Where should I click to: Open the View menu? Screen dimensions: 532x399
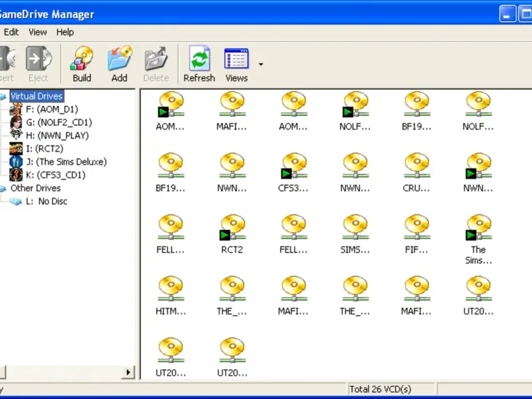(37, 32)
